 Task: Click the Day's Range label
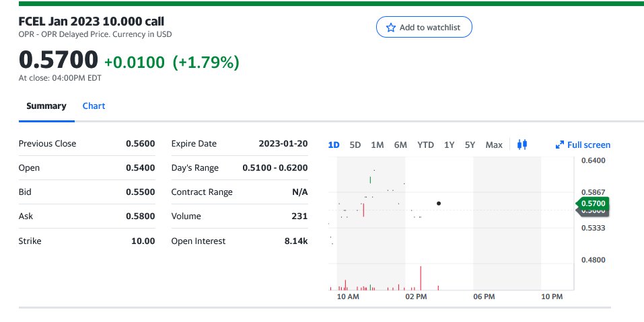click(x=194, y=168)
